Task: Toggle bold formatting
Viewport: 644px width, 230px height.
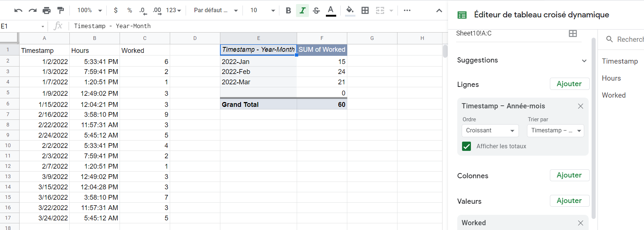Action: [288, 10]
